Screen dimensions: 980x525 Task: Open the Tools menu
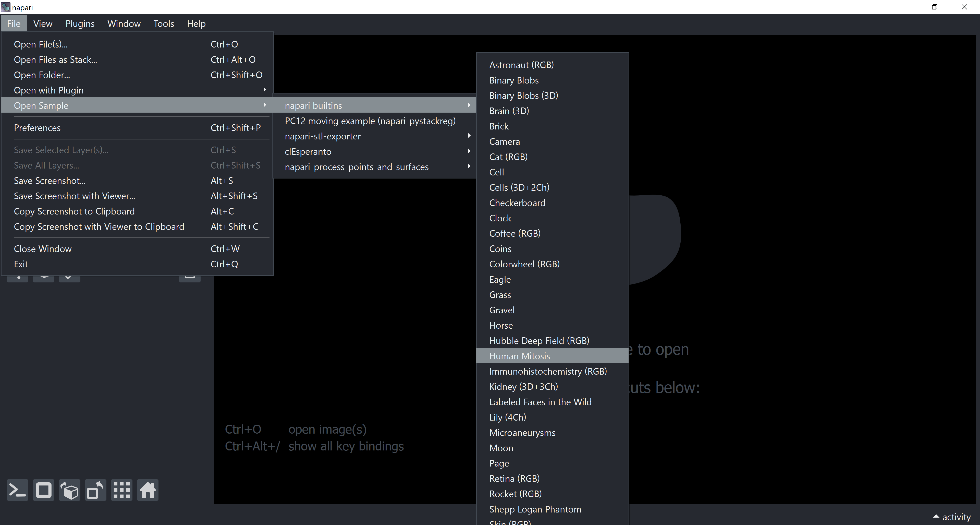[164, 23]
